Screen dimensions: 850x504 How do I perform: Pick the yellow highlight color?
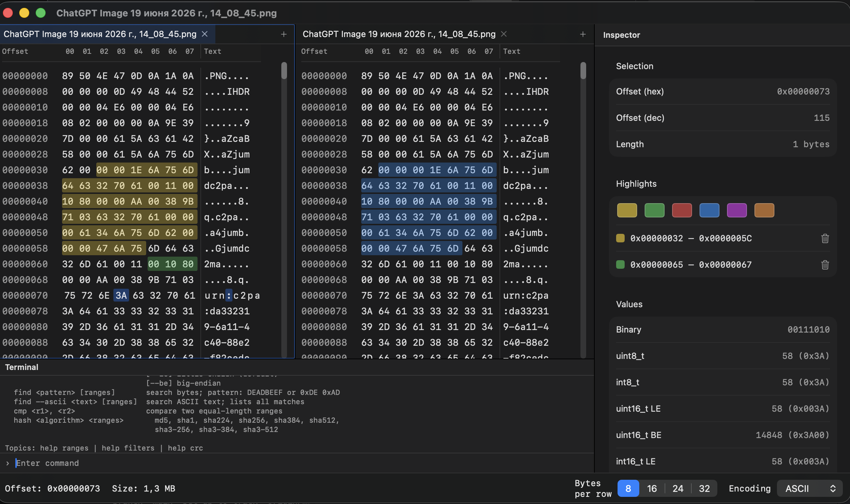pos(627,210)
